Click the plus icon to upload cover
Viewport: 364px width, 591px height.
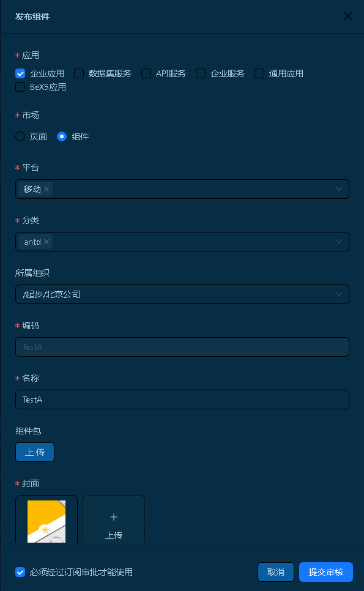point(114,517)
